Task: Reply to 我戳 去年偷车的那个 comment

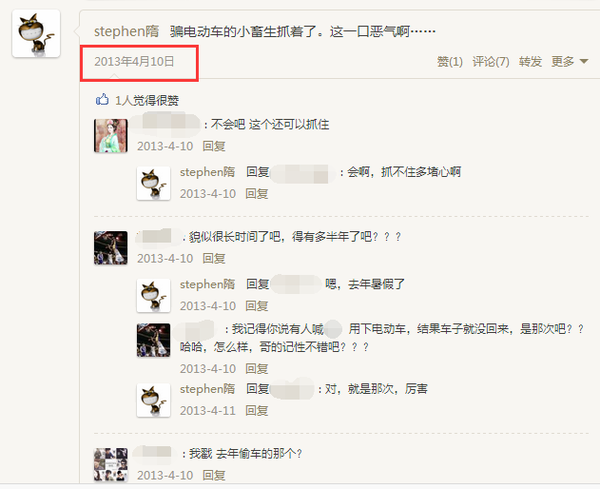Action: pos(214,475)
